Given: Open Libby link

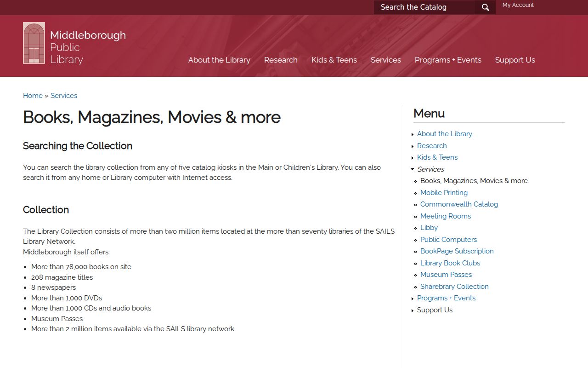Looking at the screenshot, I should pyautogui.click(x=429, y=228).
